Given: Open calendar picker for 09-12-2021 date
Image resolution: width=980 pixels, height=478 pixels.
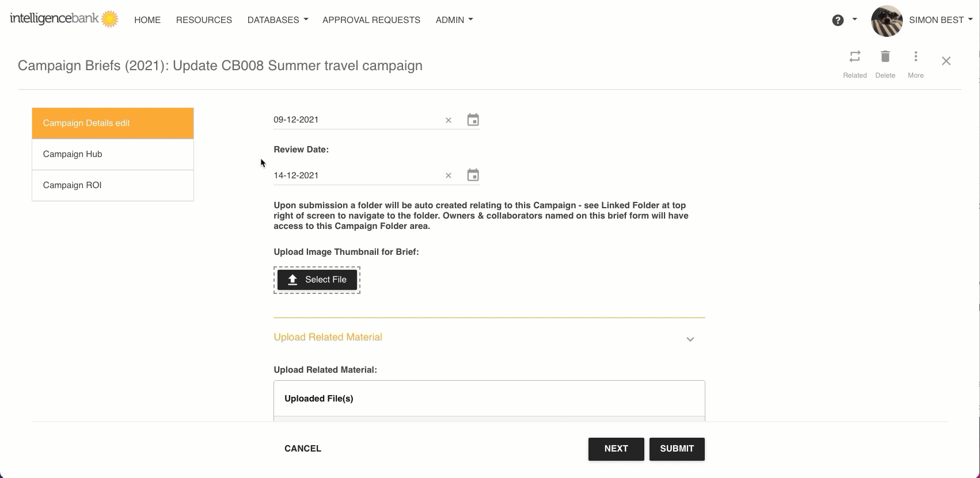Looking at the screenshot, I should (473, 120).
